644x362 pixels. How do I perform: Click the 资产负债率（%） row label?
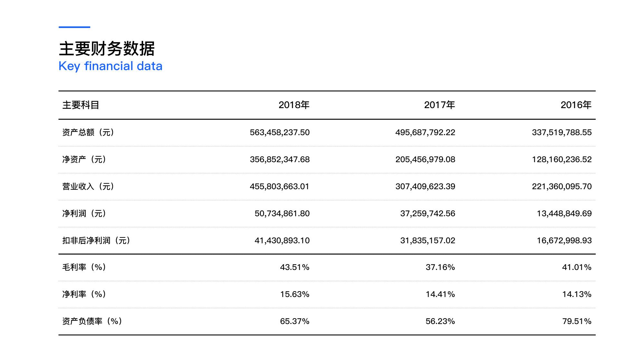click(x=92, y=321)
